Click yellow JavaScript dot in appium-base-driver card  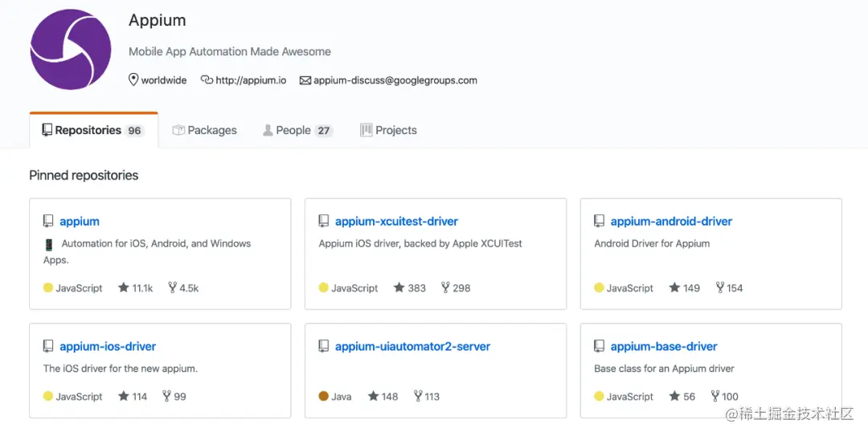click(599, 396)
